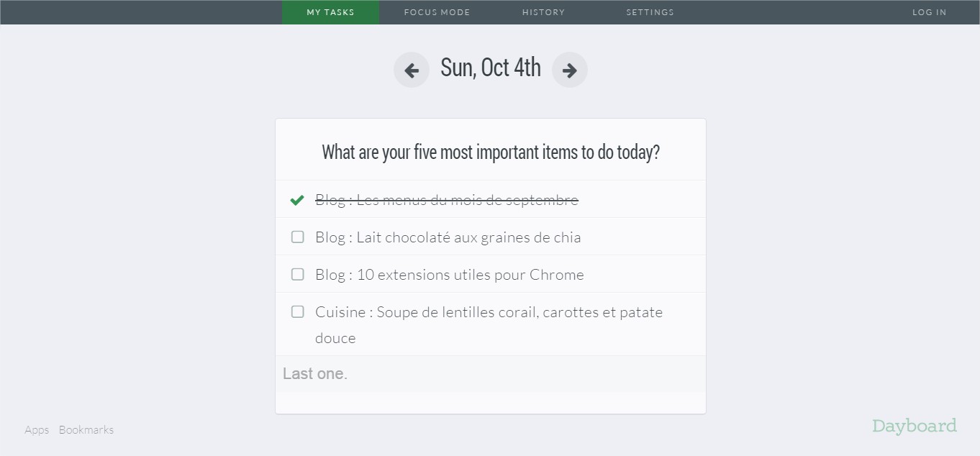Open the Apps link

pyautogui.click(x=37, y=429)
